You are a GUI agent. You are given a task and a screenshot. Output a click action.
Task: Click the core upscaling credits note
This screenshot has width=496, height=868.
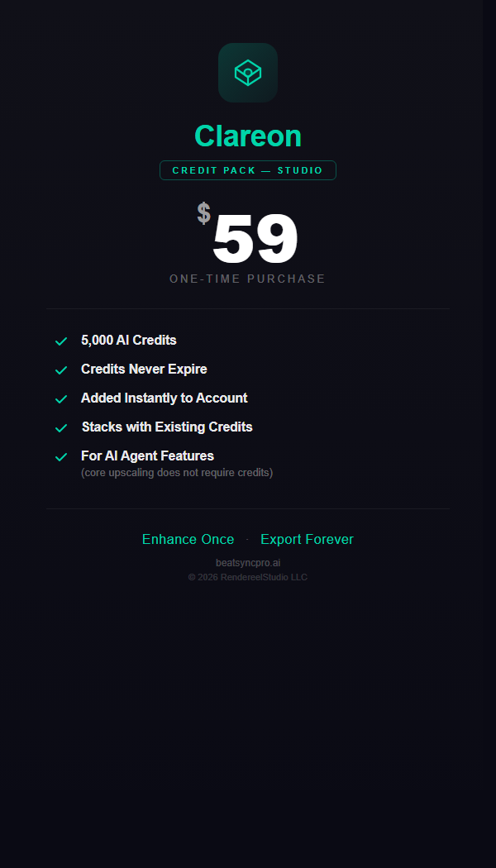point(177,473)
